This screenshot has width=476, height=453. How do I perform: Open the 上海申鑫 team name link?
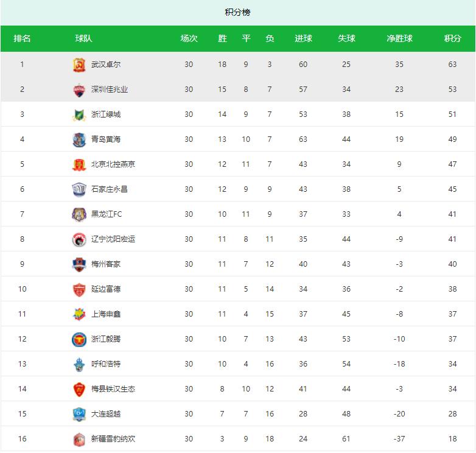(x=106, y=314)
